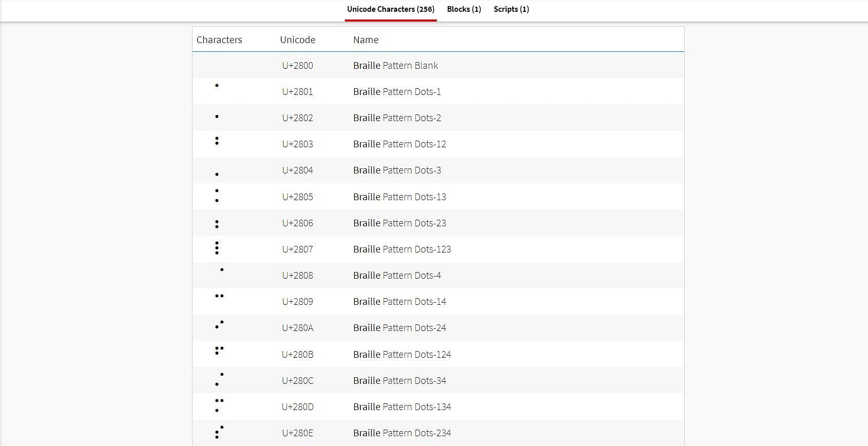
Task: Open Braille Pattern Dots-234 entry
Action: click(x=402, y=433)
